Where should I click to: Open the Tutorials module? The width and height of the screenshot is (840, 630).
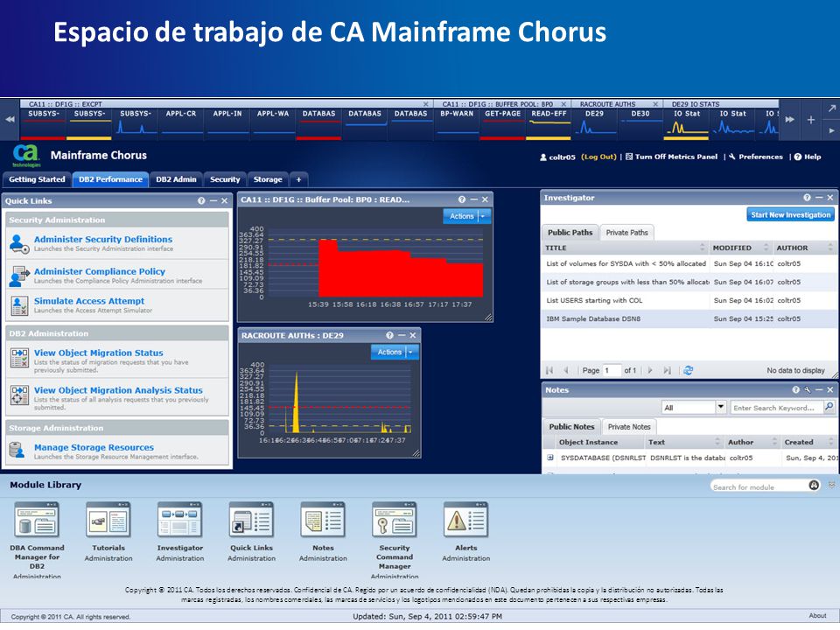(108, 532)
